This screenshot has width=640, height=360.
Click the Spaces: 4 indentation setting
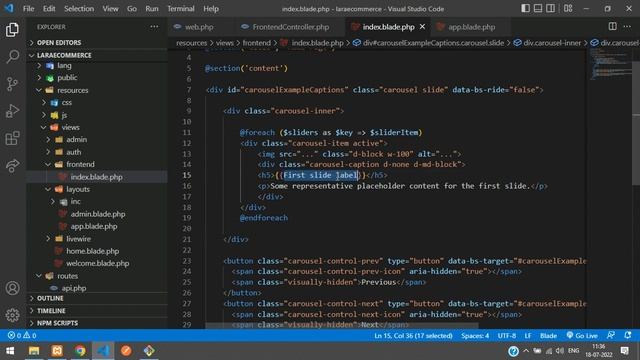click(475, 336)
